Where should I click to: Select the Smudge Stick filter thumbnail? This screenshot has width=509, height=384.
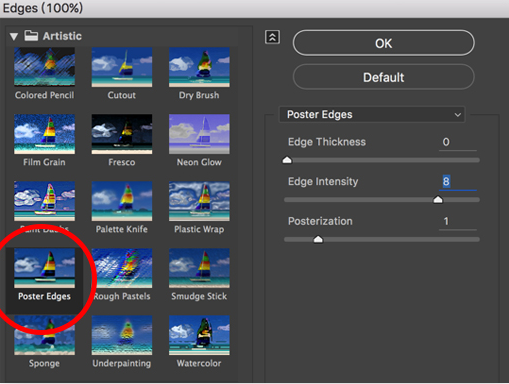pyautogui.click(x=199, y=268)
